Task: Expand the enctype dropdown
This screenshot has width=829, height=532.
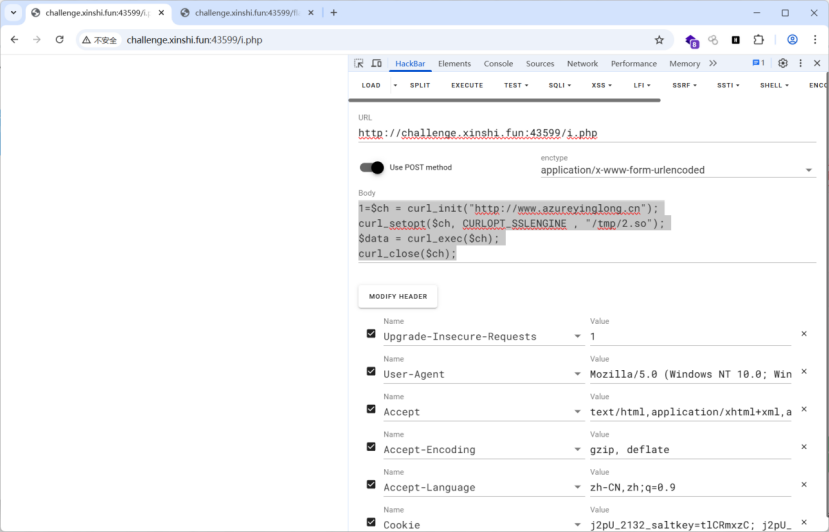Action: pos(808,170)
